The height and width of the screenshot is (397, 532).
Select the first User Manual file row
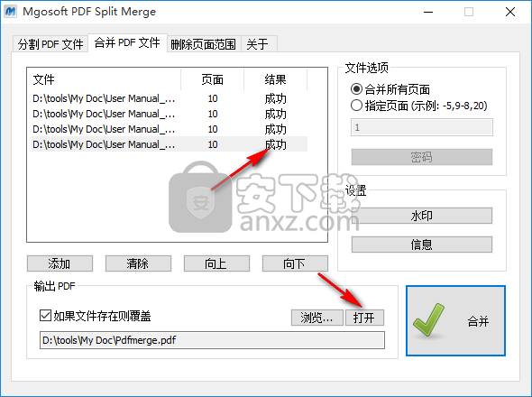(x=170, y=98)
